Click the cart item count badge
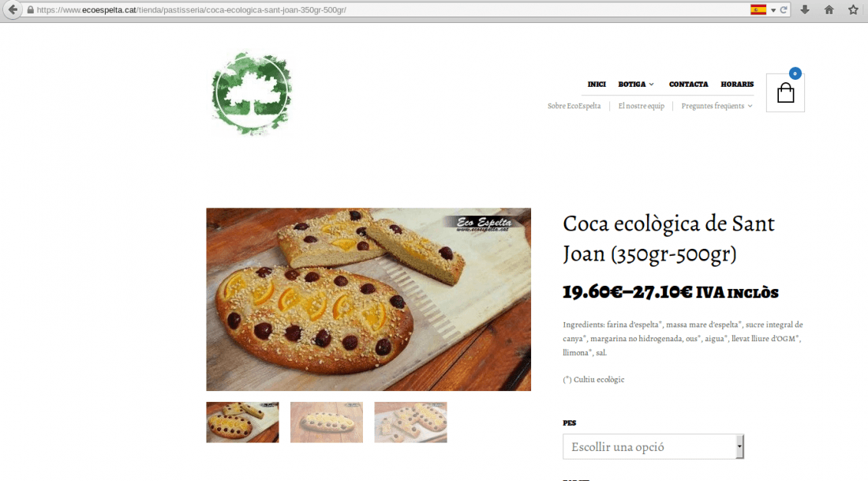 pos(795,73)
